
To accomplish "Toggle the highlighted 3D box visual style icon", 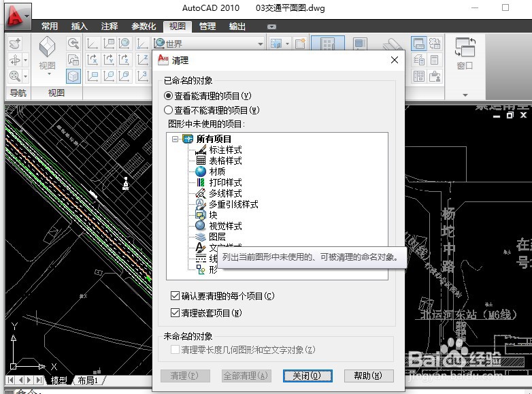I will (x=73, y=76).
